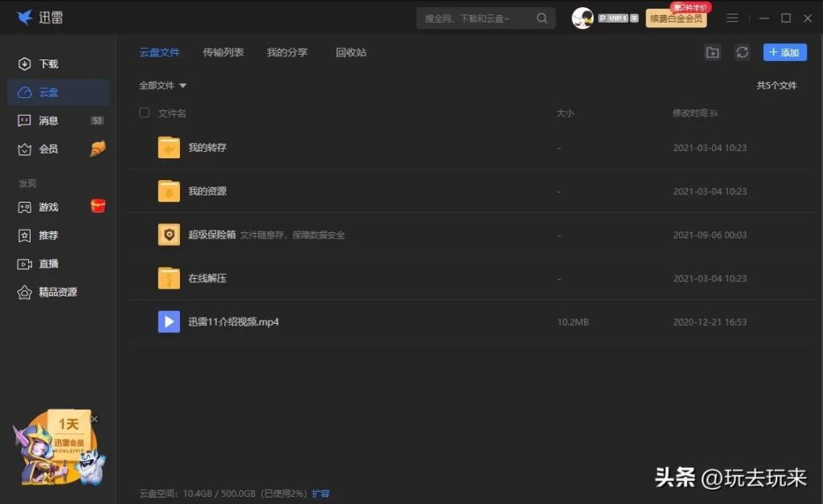The image size is (823, 504).
Task: Open the 游戏 games section
Action: [46, 207]
